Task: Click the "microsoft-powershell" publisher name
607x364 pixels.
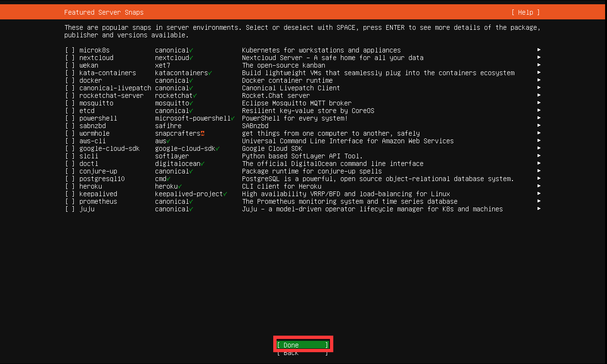Action: (193, 118)
